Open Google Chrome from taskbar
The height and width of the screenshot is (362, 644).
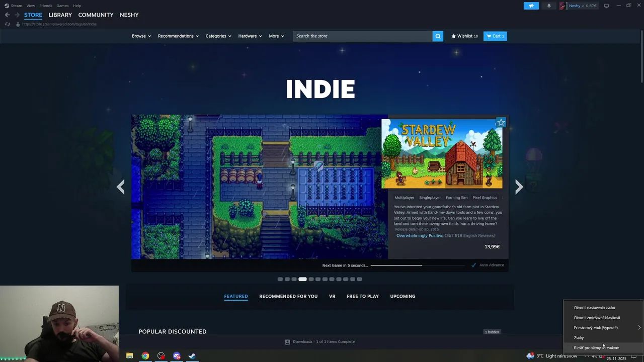[x=145, y=356]
